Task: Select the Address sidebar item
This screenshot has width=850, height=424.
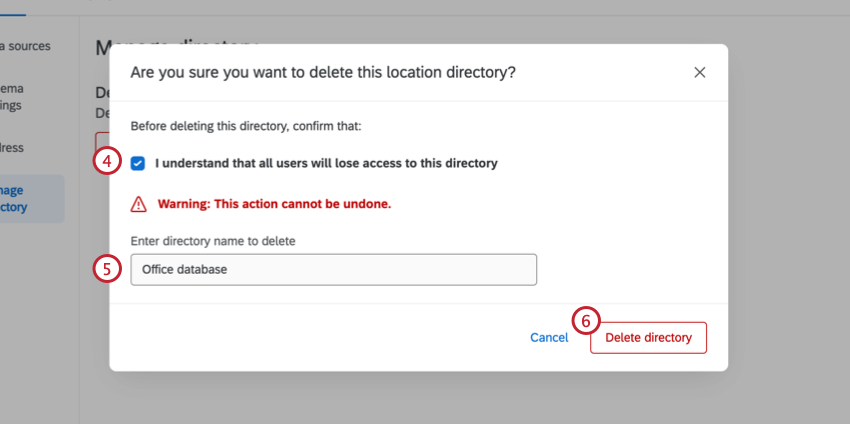Action: click(x=14, y=148)
